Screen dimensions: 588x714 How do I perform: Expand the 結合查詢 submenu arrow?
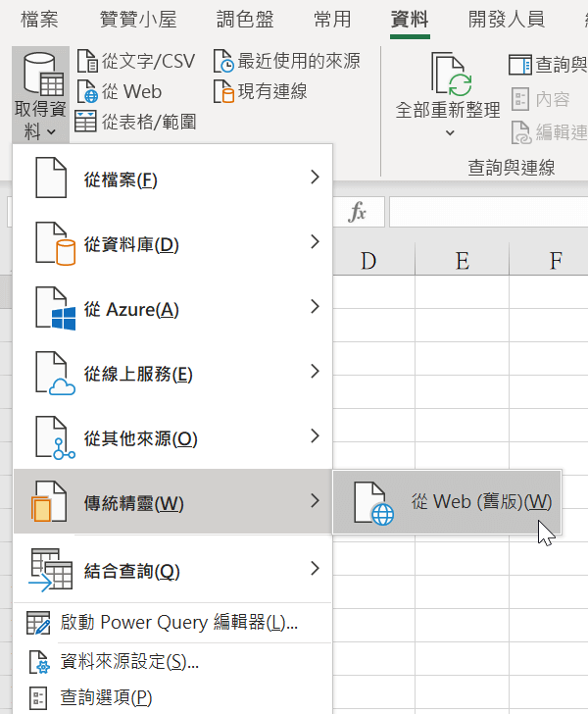pyautogui.click(x=315, y=568)
